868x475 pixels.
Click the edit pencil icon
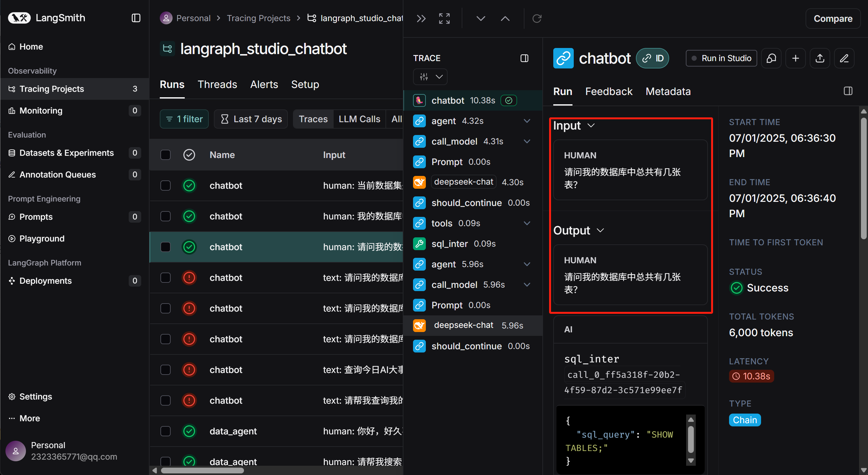(844, 58)
